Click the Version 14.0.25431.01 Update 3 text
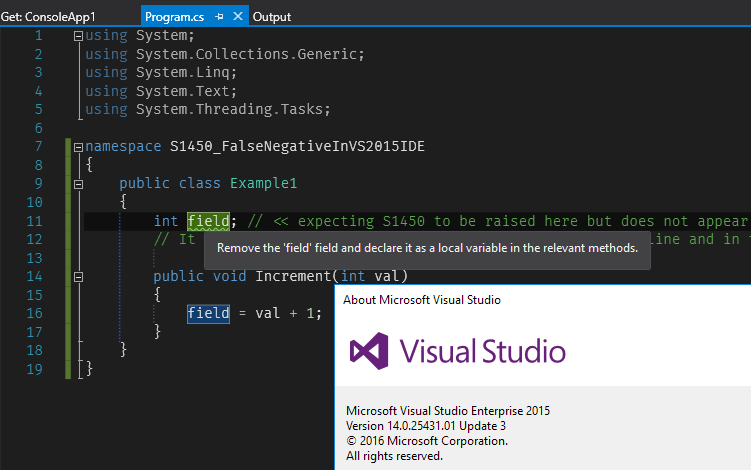The height and width of the screenshot is (470, 751). coord(426,426)
